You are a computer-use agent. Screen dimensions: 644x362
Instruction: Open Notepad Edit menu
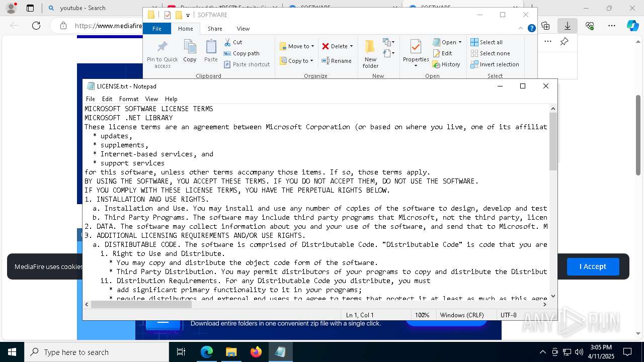coord(107,99)
